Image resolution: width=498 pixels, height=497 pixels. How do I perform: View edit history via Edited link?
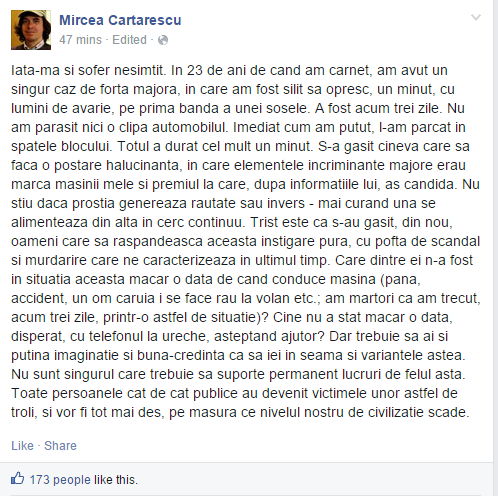pos(129,40)
